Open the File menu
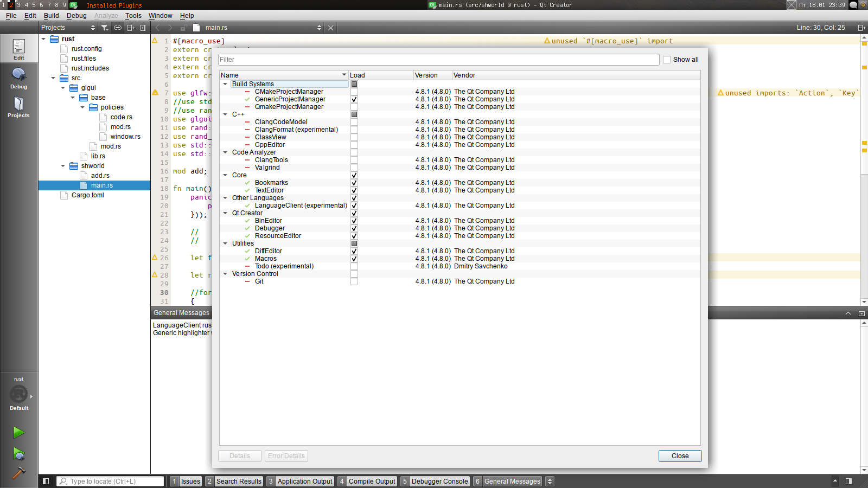Screen dimensions: 868x488 click(x=11, y=16)
